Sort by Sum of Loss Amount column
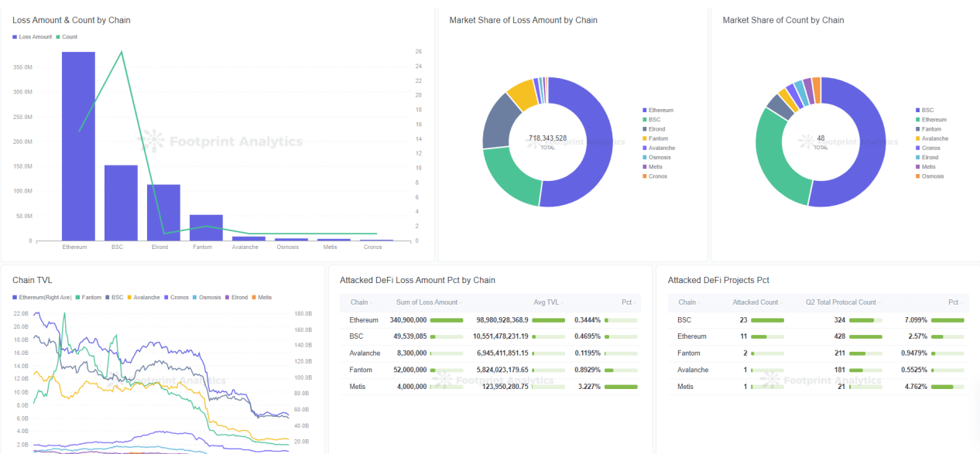The height and width of the screenshot is (454, 980). tap(427, 302)
